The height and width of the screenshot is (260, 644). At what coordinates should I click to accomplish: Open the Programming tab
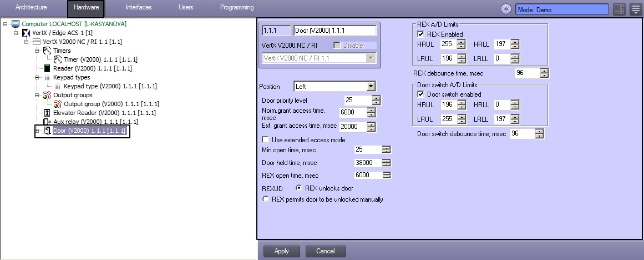[x=237, y=8]
